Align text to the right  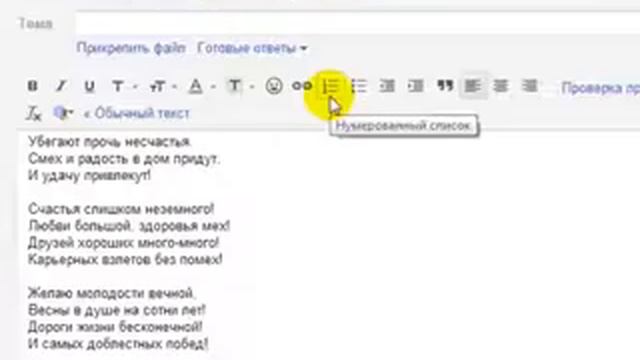click(529, 86)
